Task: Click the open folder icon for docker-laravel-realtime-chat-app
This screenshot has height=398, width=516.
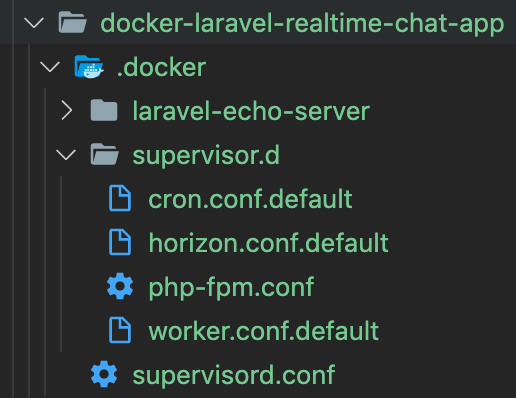Action: pyautogui.click(x=73, y=22)
